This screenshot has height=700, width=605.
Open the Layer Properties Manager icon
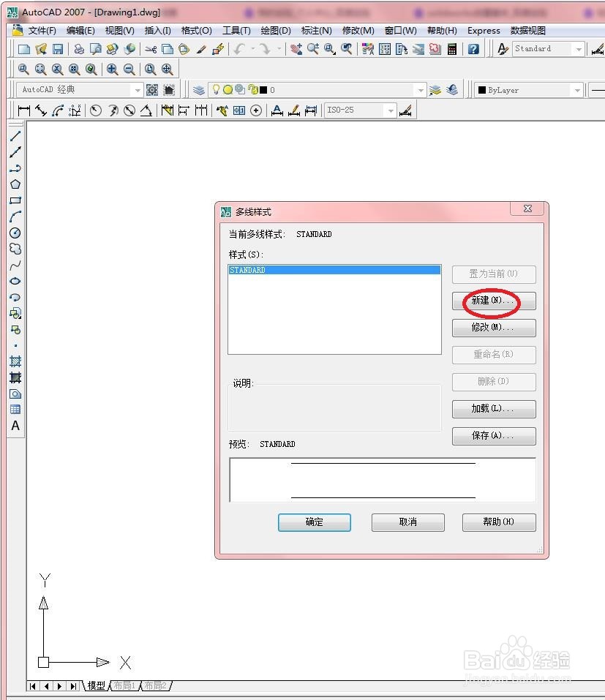(199, 90)
